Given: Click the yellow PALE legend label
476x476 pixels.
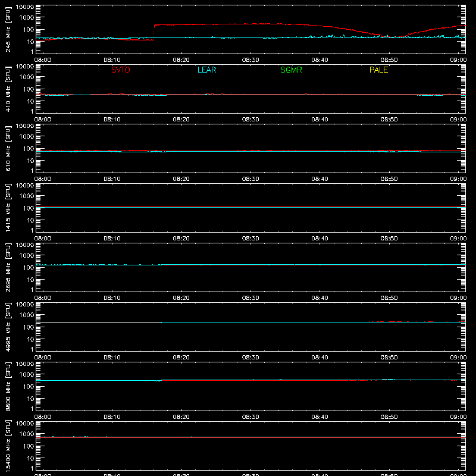Looking at the screenshot, I should click(378, 70).
